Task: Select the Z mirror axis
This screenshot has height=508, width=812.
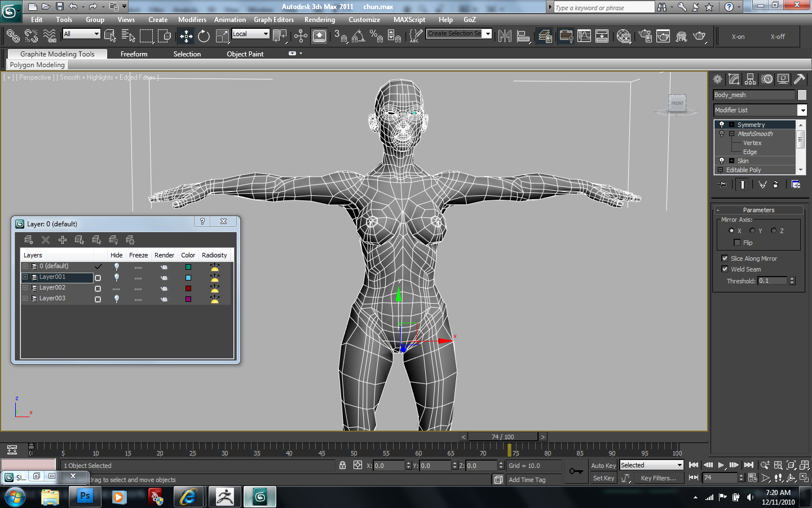Action: pyautogui.click(x=774, y=231)
